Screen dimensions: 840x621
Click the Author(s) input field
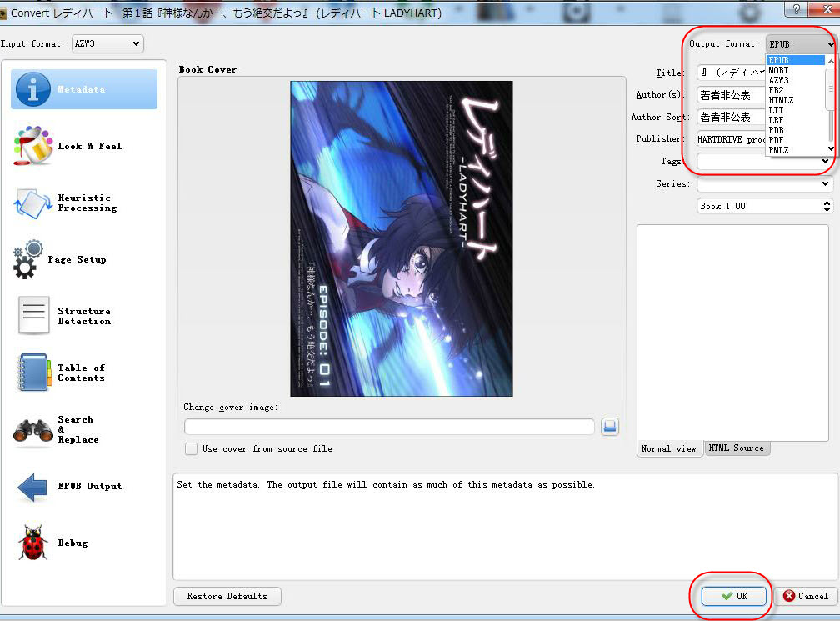click(x=732, y=95)
